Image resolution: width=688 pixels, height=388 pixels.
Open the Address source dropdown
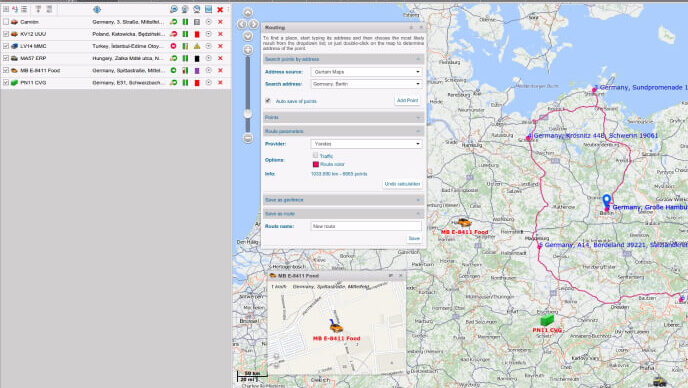pyautogui.click(x=366, y=72)
